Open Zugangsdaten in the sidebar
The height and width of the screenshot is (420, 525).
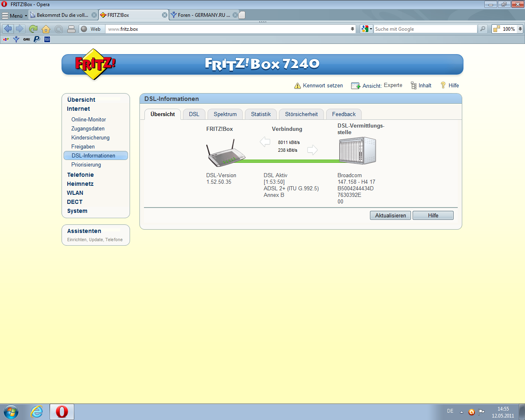(x=88, y=128)
